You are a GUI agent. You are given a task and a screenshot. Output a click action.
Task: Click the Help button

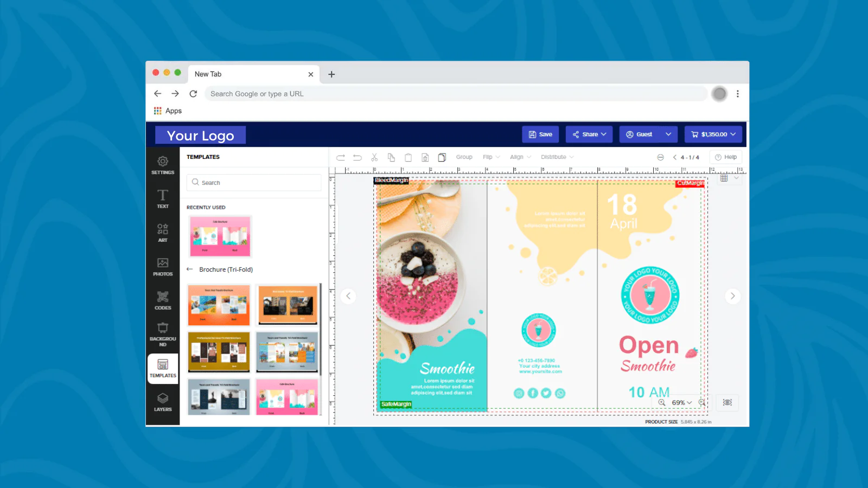pos(726,157)
